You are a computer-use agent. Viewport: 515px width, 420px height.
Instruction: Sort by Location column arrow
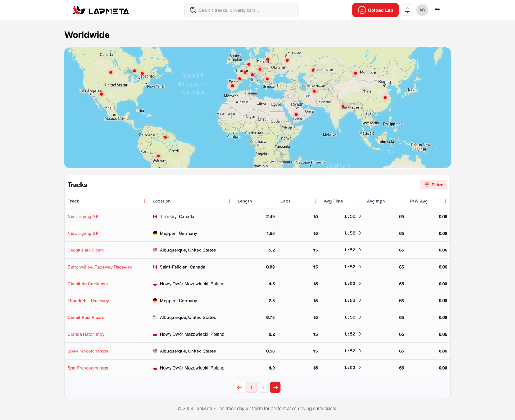point(230,201)
